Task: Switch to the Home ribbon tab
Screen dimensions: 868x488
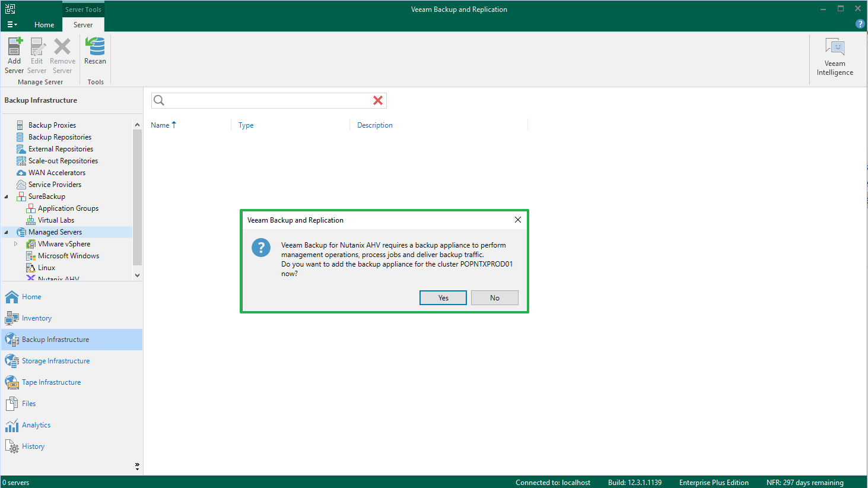Action: [44, 24]
